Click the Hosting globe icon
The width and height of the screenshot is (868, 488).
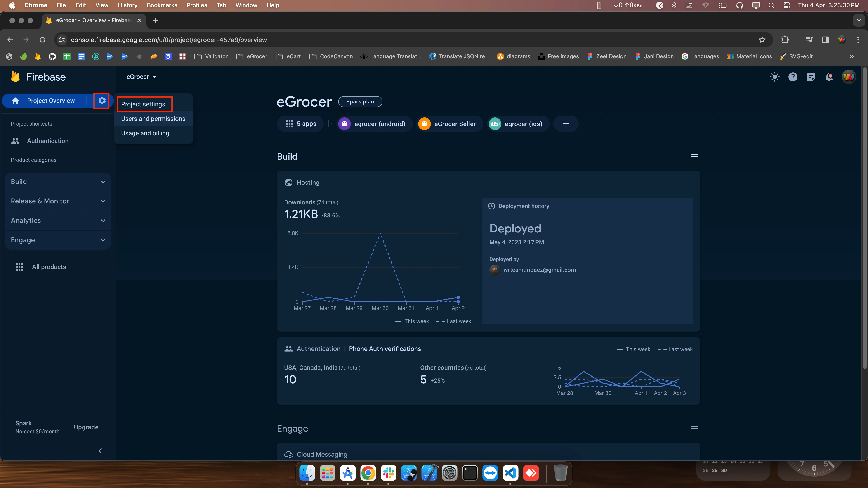(288, 182)
